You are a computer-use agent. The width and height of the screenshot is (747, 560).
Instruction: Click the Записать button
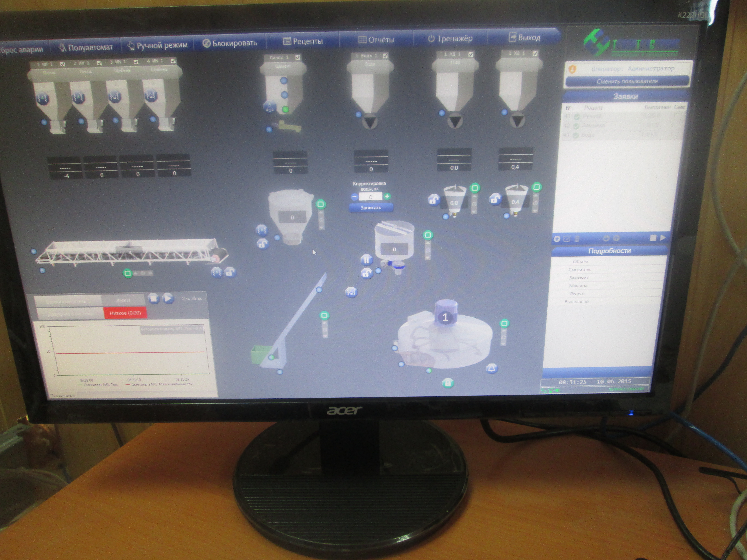(x=371, y=208)
